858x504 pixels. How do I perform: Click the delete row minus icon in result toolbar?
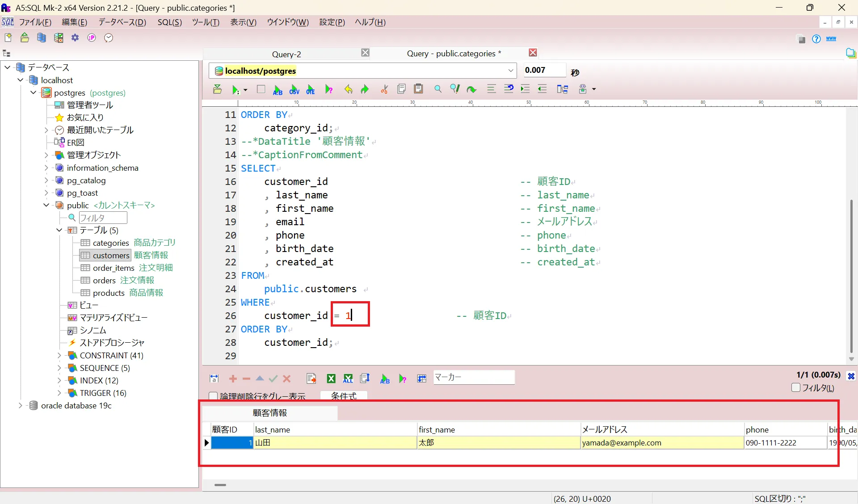click(x=246, y=379)
